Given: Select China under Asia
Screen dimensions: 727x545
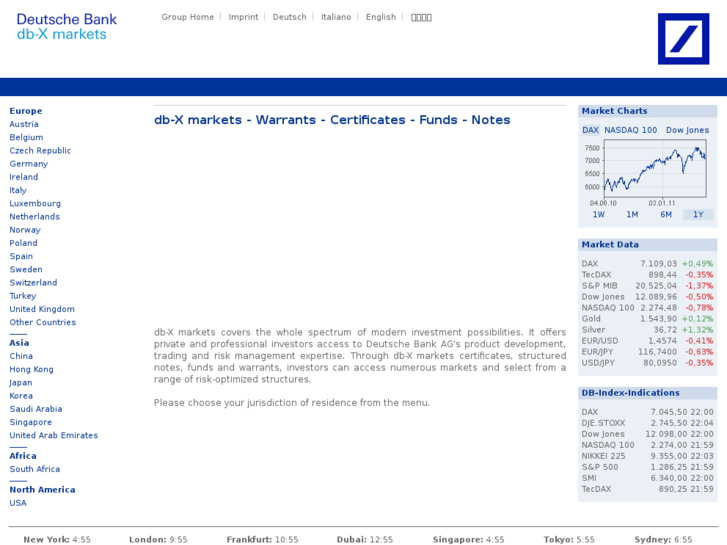Looking at the screenshot, I should (x=21, y=356).
